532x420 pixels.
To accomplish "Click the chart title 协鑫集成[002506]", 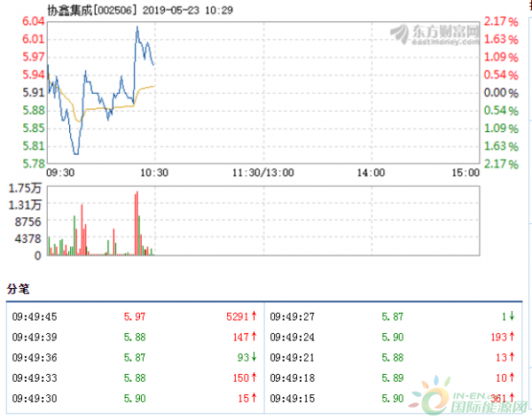I will coord(92,10).
